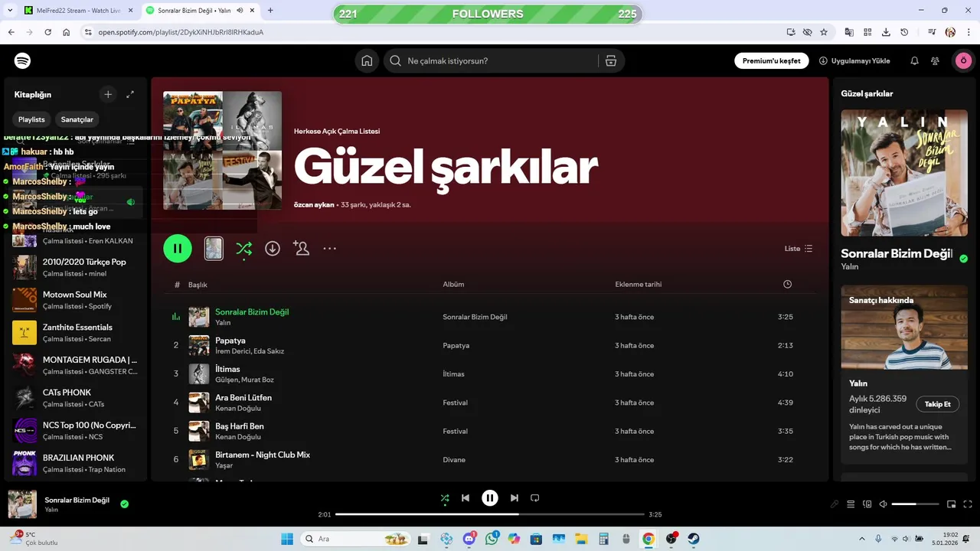The image size is (980, 551).
Task: Open the Zanthite Essentials playlist
Action: 74,333
